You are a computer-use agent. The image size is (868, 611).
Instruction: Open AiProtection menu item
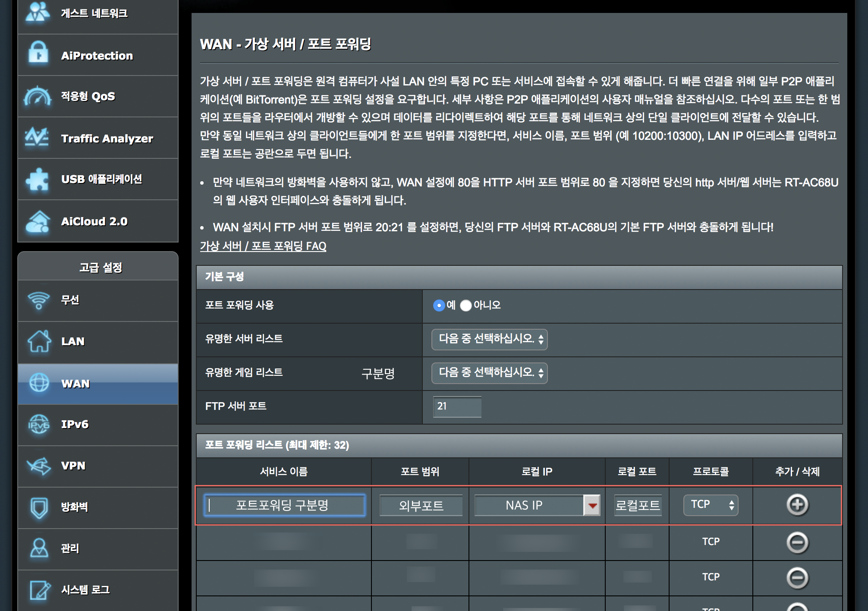point(98,55)
